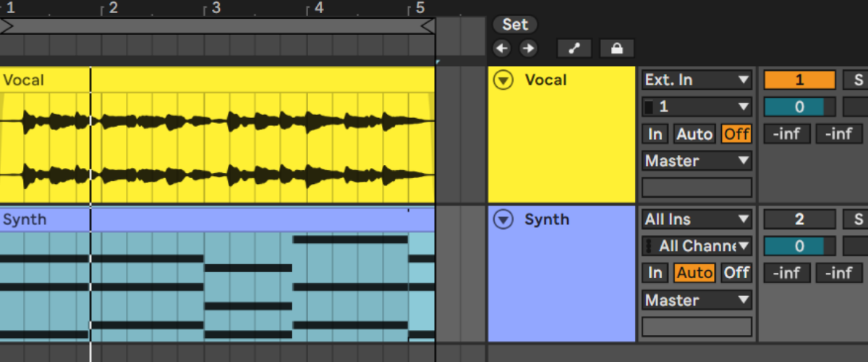Click loop brace start marker
The height and width of the screenshot is (362, 868).
pyautogui.click(x=7, y=26)
